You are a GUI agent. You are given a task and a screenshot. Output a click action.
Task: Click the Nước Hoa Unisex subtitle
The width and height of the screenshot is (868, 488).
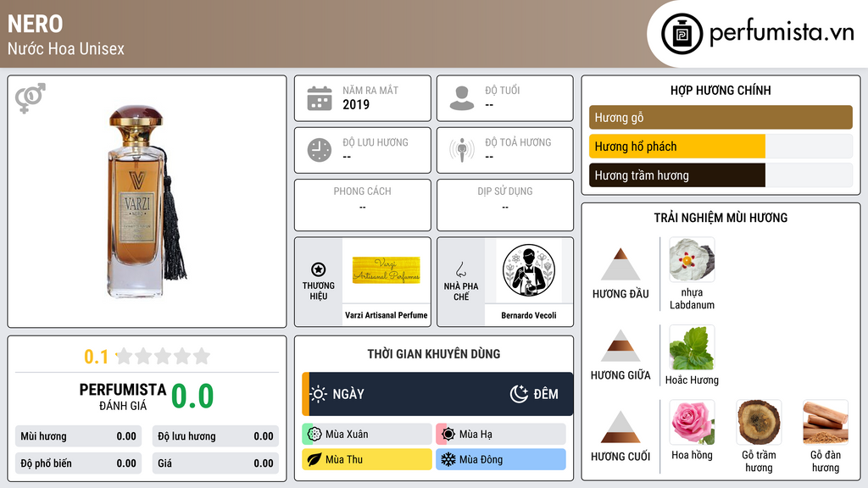[x=66, y=48]
